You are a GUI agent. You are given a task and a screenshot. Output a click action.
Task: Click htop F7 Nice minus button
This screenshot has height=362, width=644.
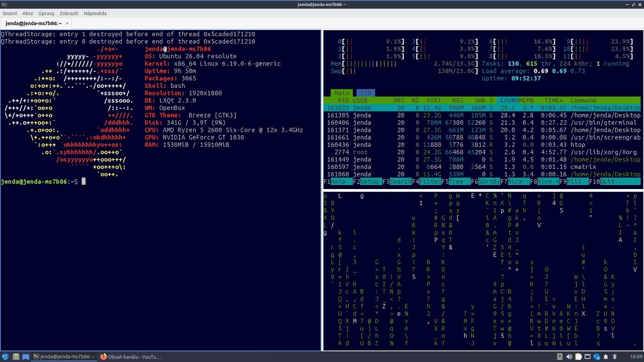click(515, 182)
